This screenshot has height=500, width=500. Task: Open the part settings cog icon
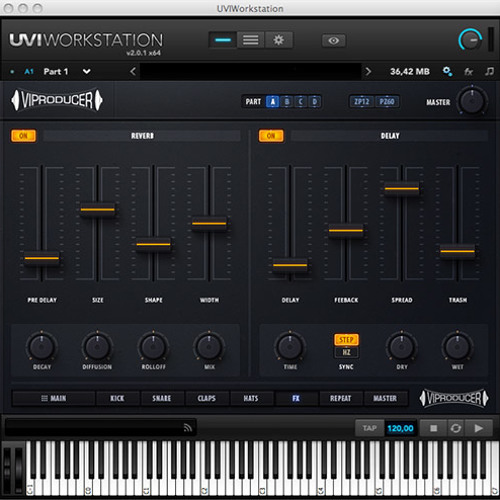coord(447,71)
